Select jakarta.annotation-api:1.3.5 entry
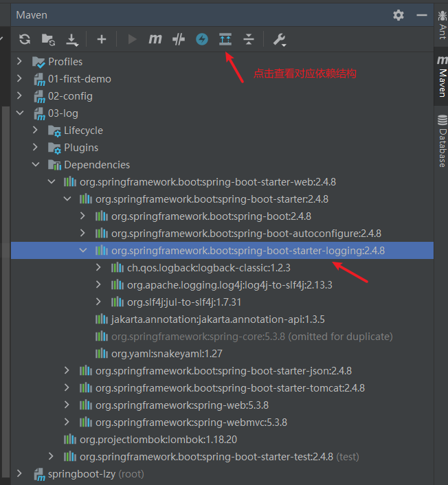The image size is (448, 485). pyautogui.click(x=218, y=319)
